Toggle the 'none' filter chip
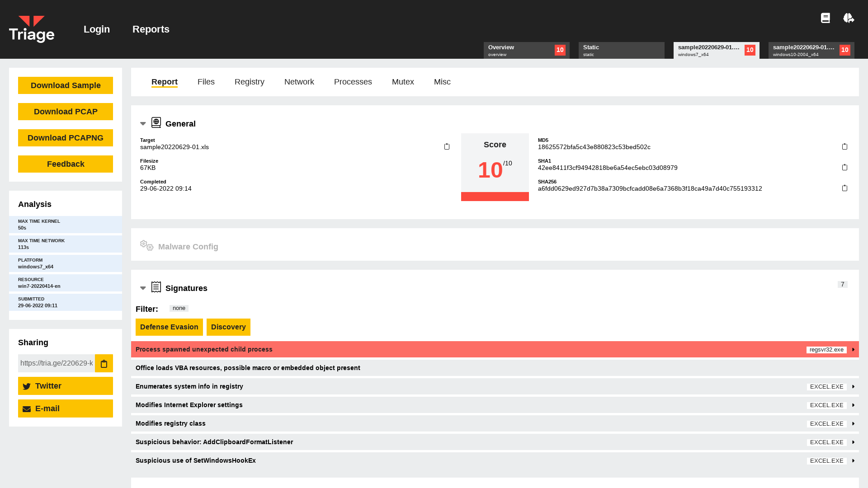Viewport: 868px width, 488px height. point(179,308)
